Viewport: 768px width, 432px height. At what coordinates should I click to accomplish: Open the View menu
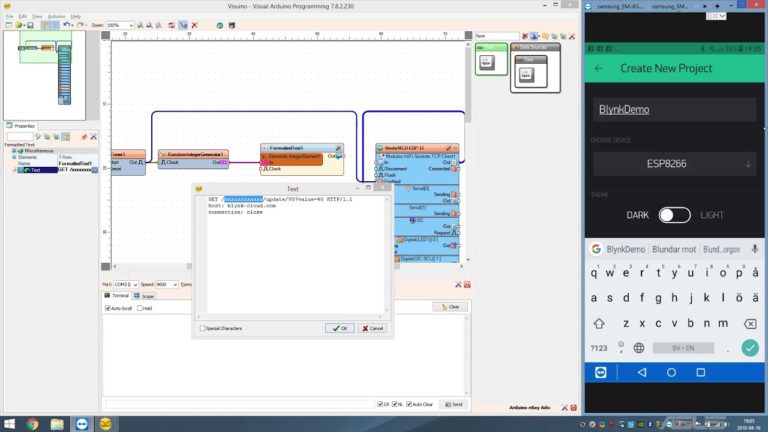click(37, 16)
